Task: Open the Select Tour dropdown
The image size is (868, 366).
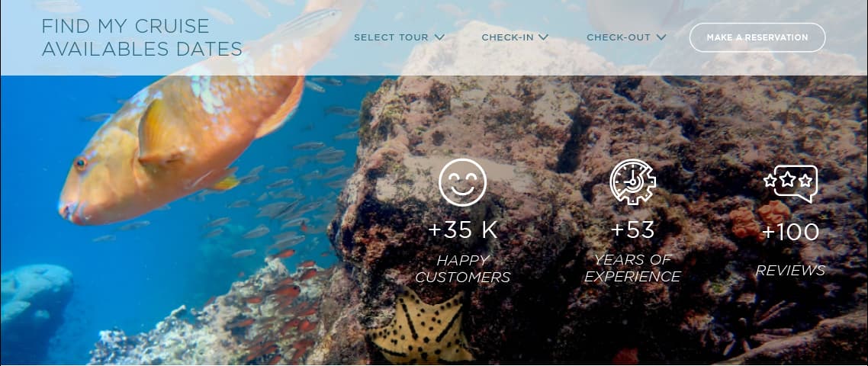Action: pos(399,37)
